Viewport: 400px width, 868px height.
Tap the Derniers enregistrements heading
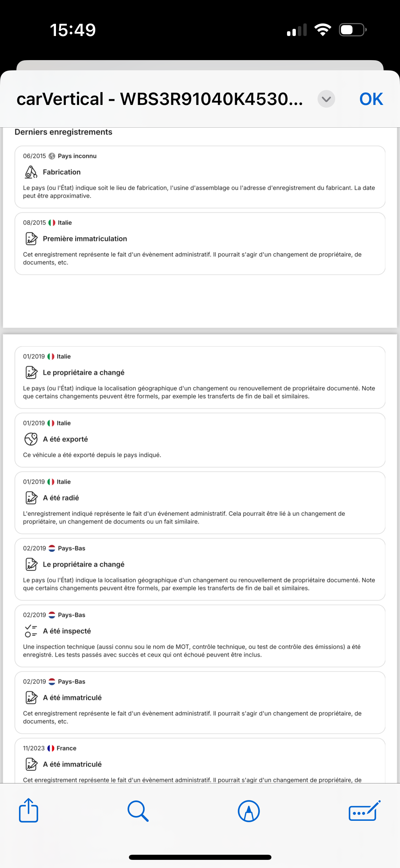63,132
